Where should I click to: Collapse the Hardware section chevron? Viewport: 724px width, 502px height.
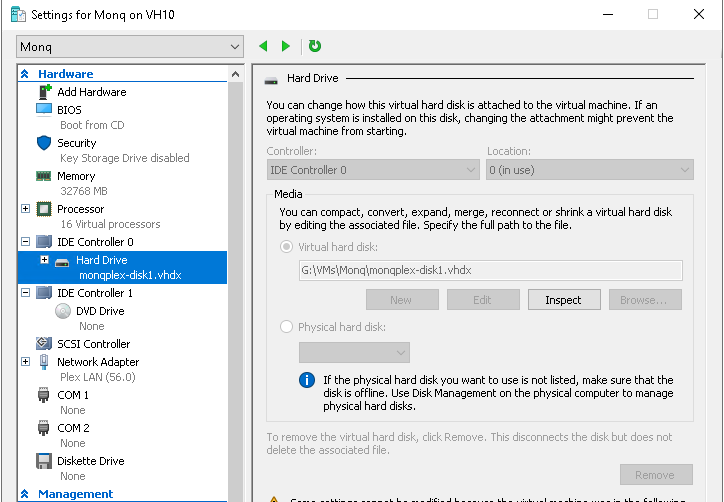pos(25,74)
